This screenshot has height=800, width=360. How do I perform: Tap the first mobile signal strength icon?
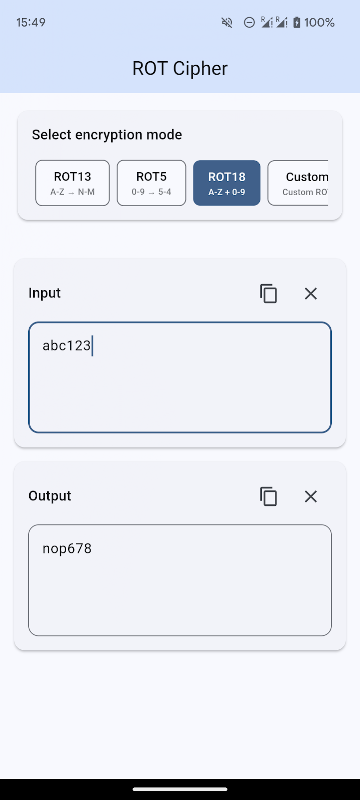pyautogui.click(x=266, y=22)
